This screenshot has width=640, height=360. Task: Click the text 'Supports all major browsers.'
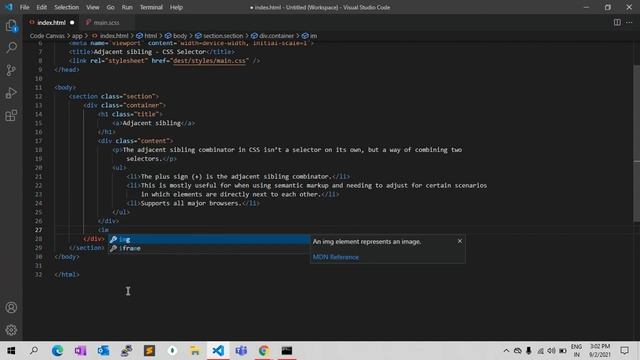coord(191,203)
